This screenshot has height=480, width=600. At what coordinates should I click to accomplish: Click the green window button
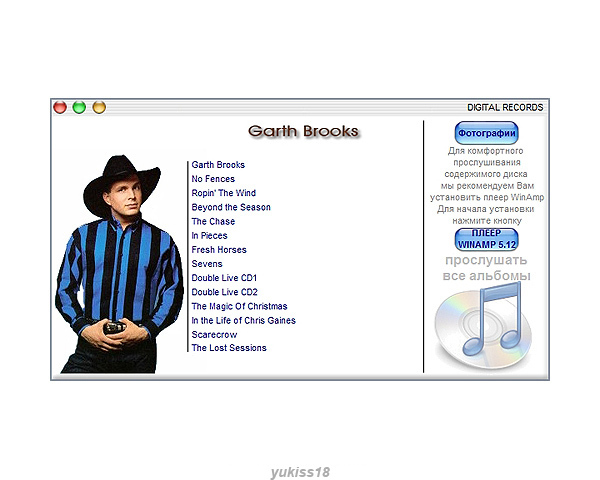(x=79, y=107)
